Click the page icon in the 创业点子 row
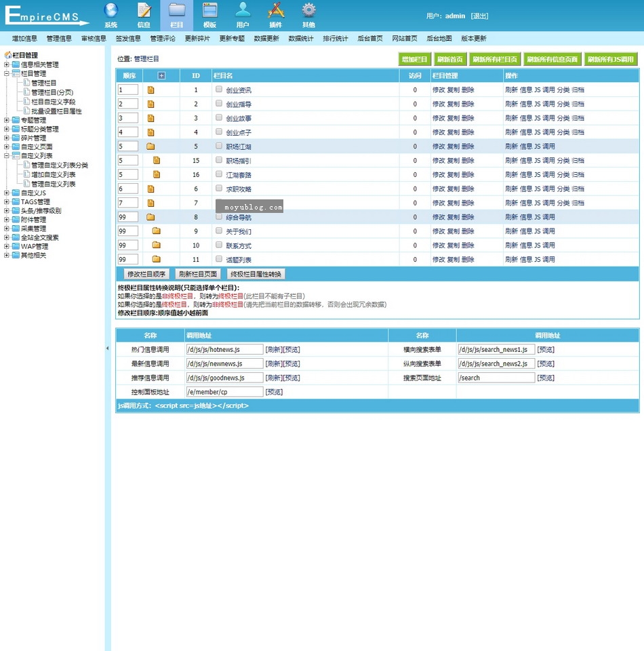This screenshot has width=644, height=651. click(x=150, y=132)
